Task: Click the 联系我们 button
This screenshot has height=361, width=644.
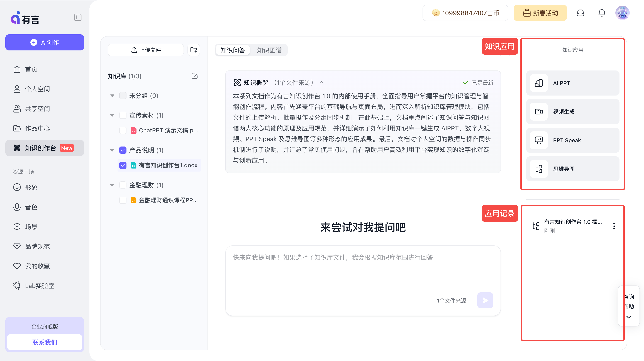Action: 45,342
